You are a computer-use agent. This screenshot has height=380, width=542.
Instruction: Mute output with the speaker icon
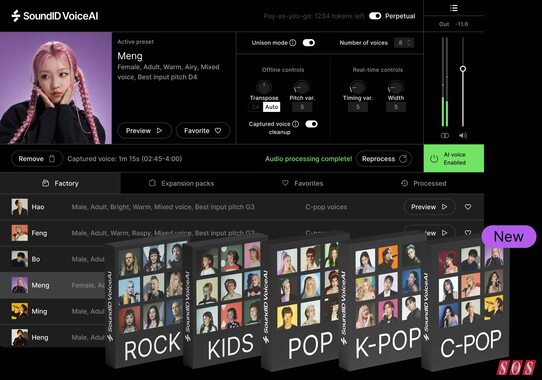[463, 136]
